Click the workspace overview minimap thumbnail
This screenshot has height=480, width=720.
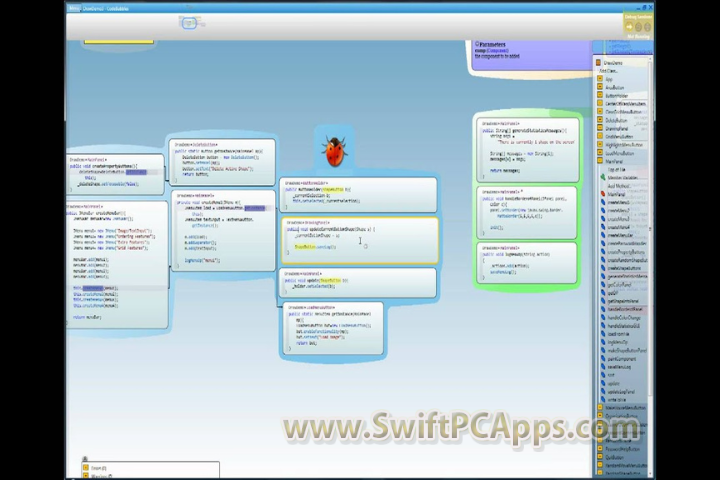click(x=190, y=23)
